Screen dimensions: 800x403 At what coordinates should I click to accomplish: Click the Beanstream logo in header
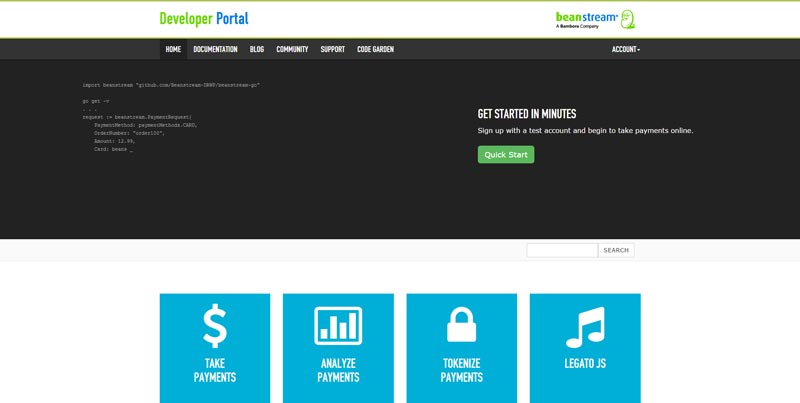click(595, 19)
